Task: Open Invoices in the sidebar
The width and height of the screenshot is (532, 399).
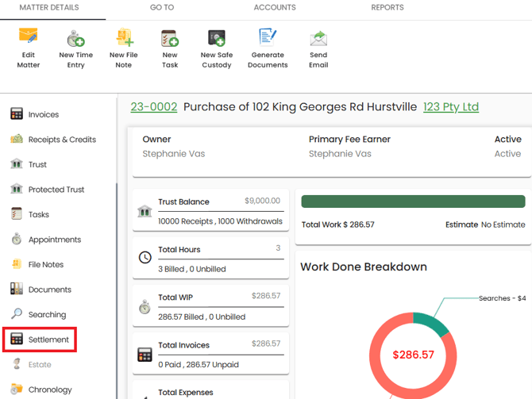Action: coord(43,114)
